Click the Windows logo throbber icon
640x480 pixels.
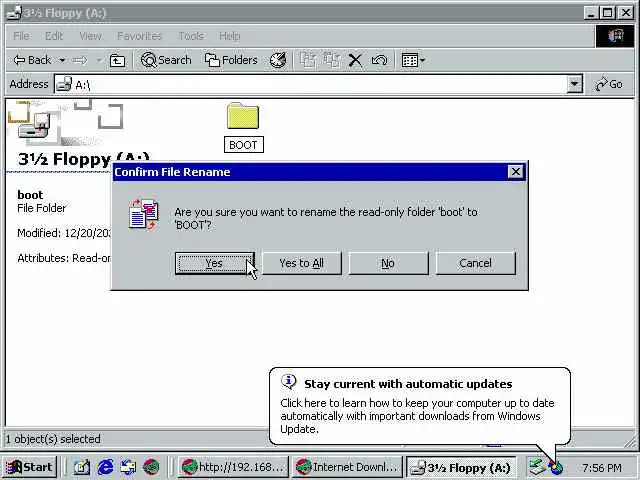(615, 36)
